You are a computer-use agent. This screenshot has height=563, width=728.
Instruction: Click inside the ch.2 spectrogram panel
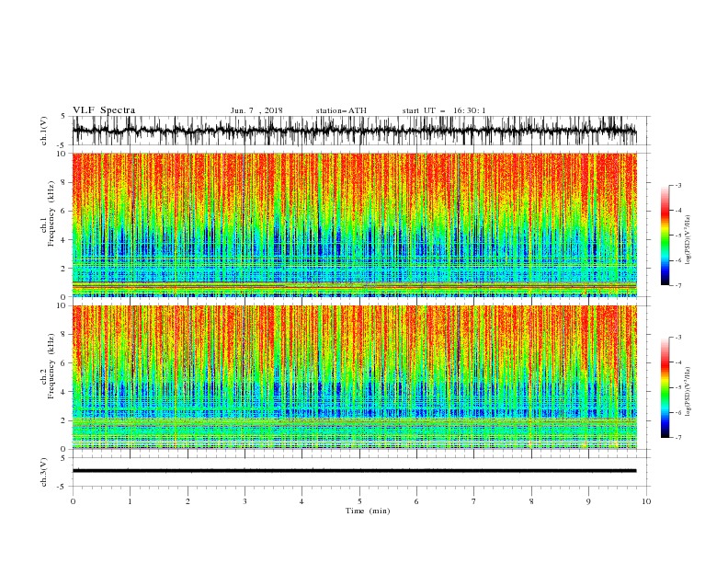[354, 377]
